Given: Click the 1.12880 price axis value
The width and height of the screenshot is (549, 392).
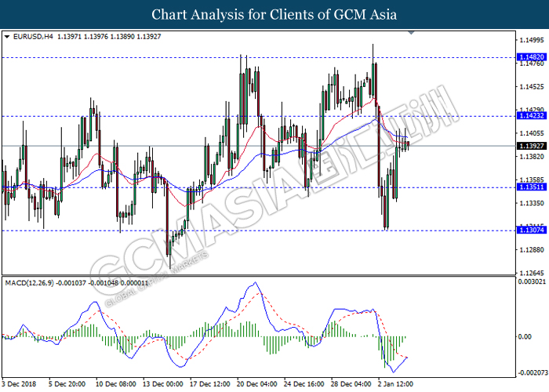Looking at the screenshot, I should coord(532,250).
